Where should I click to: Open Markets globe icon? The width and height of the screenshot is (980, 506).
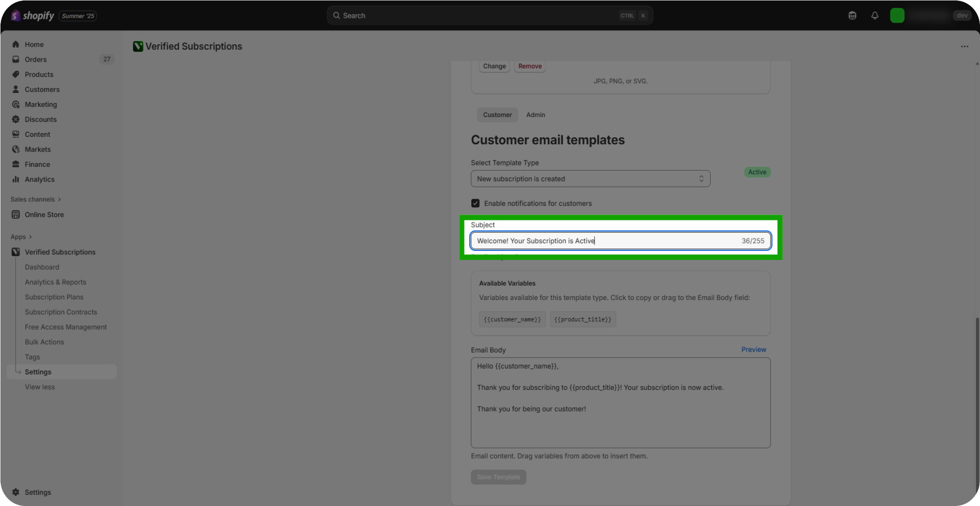pos(16,149)
